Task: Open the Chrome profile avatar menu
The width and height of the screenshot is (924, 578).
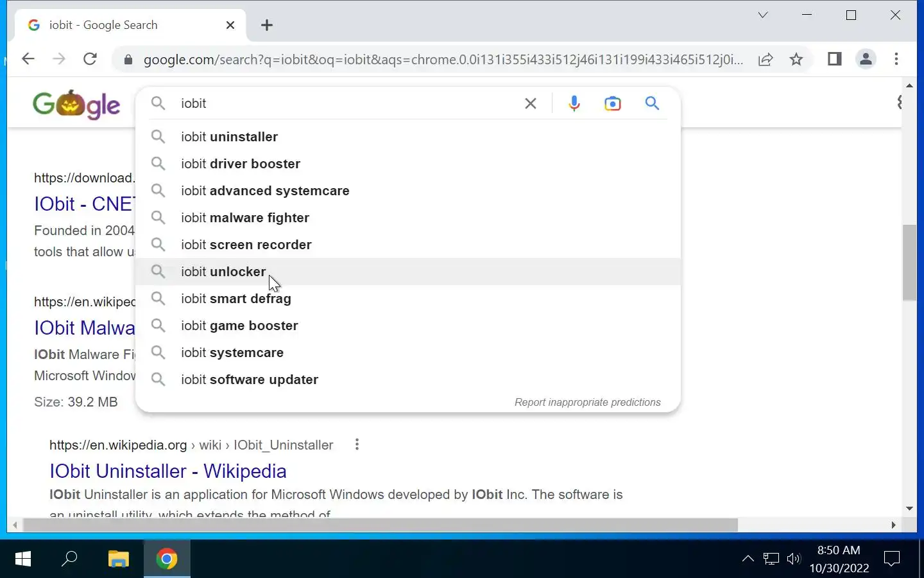Action: click(x=866, y=59)
